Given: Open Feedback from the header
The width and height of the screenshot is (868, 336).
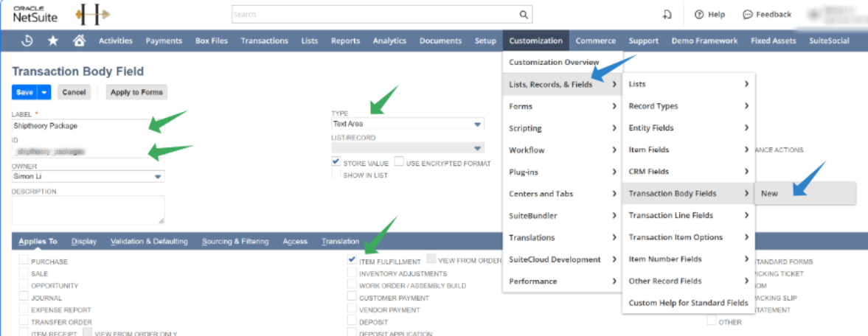Looking at the screenshot, I should click(x=767, y=15).
